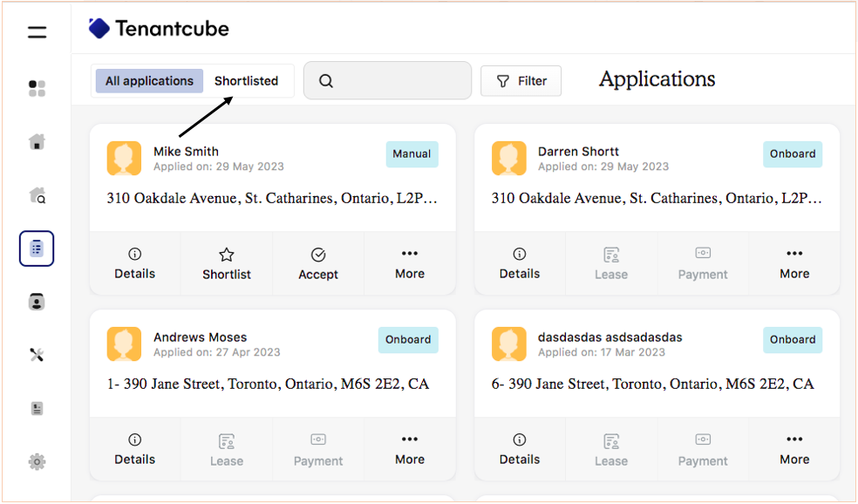
Task: Open the house search listings icon
Action: point(37,194)
